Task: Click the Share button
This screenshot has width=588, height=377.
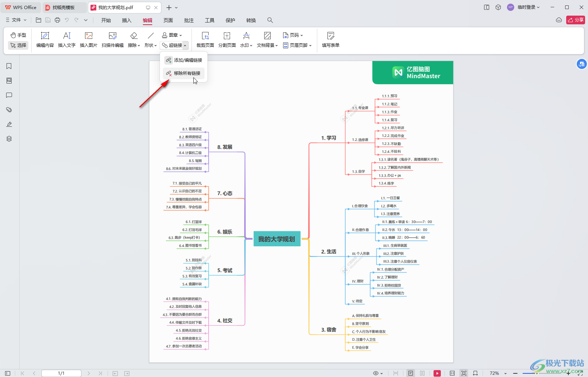Action: (575, 20)
